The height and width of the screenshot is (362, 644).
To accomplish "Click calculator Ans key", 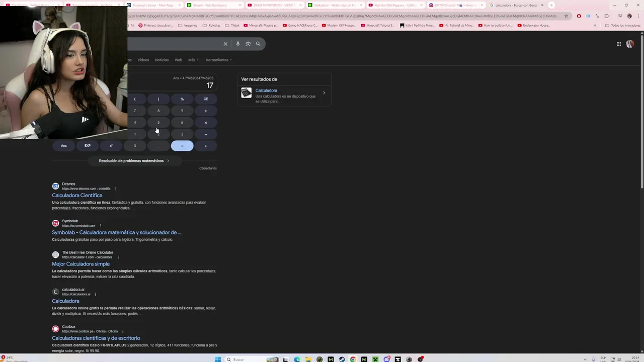I will pos(64,146).
